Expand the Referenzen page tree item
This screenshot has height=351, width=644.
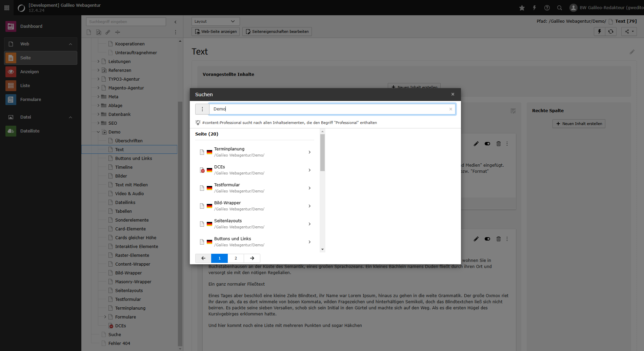(98, 70)
